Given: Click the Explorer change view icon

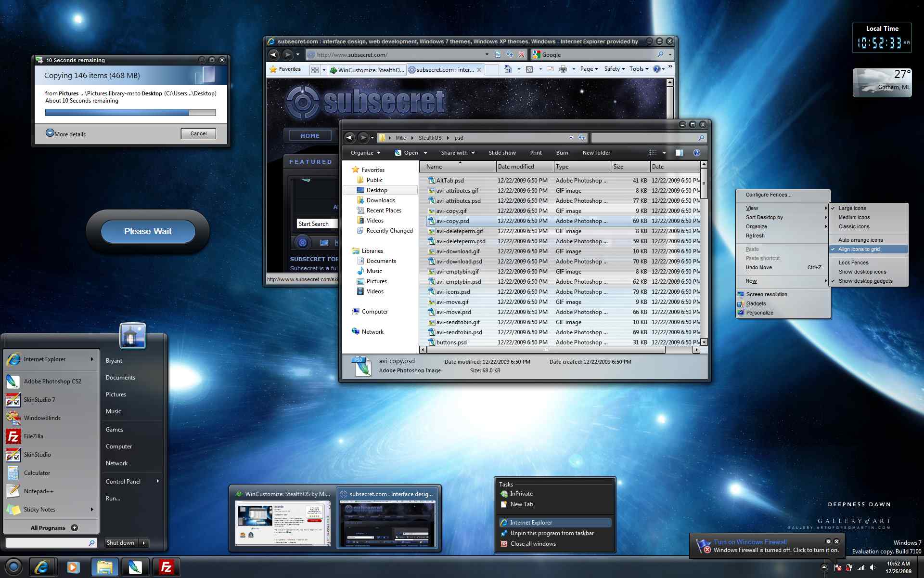Looking at the screenshot, I should pyautogui.click(x=653, y=153).
